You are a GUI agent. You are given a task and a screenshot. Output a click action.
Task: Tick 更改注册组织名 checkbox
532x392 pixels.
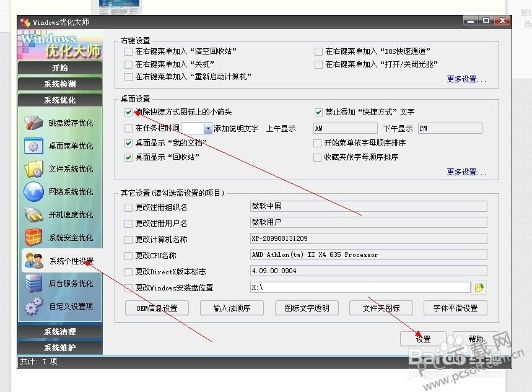pyautogui.click(x=128, y=207)
